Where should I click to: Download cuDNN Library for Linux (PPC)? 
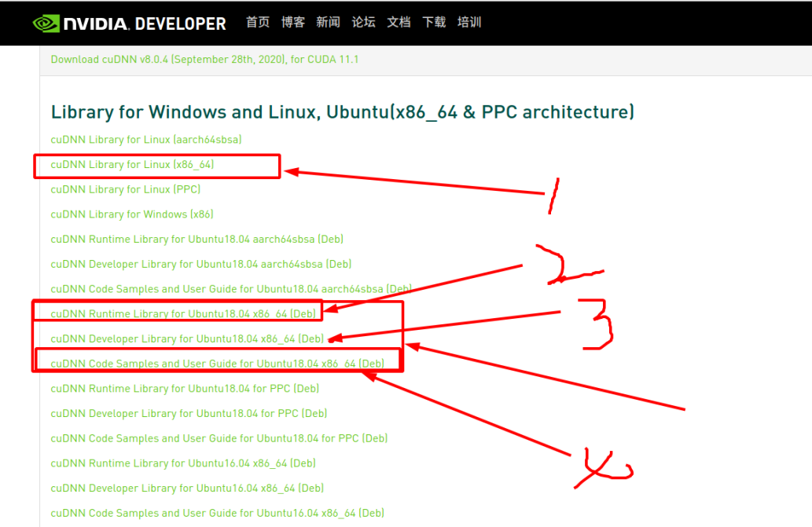click(126, 188)
